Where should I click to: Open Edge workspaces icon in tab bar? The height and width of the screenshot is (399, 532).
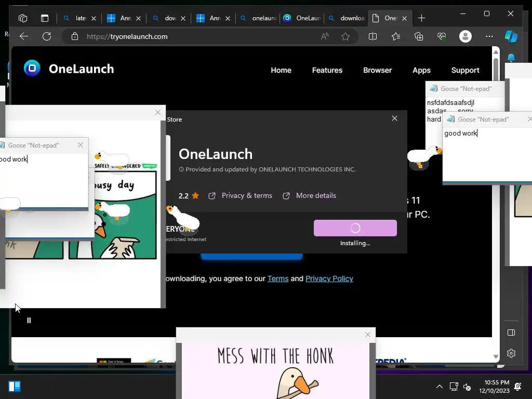[23, 18]
